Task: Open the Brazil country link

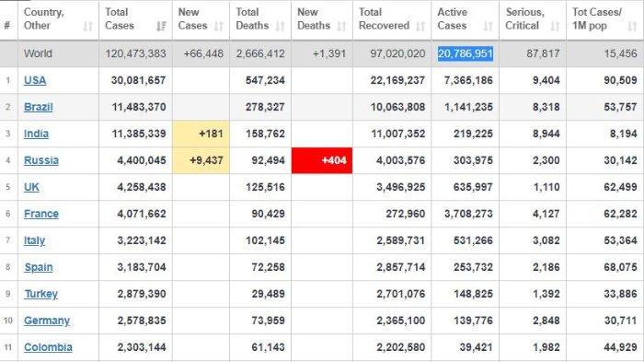Action: [x=39, y=107]
